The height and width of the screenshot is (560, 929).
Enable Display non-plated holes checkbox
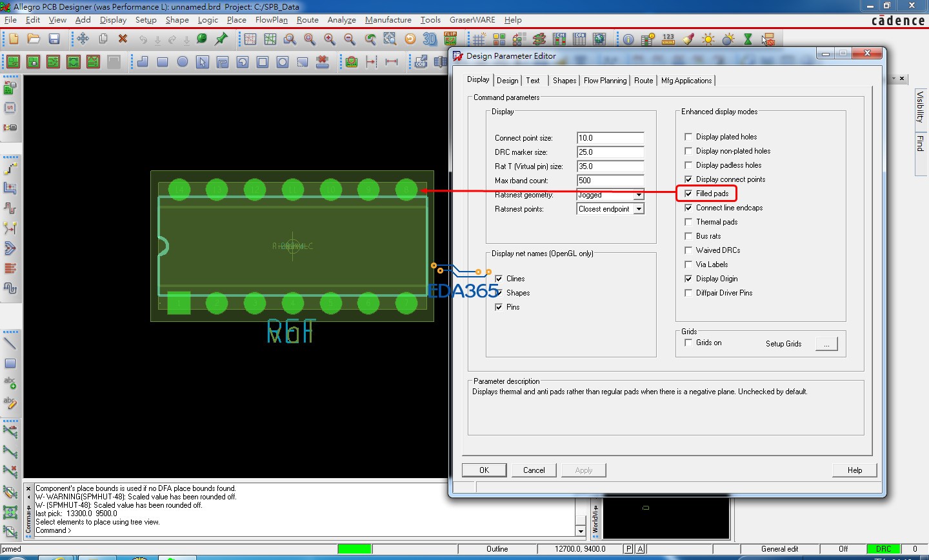(688, 151)
